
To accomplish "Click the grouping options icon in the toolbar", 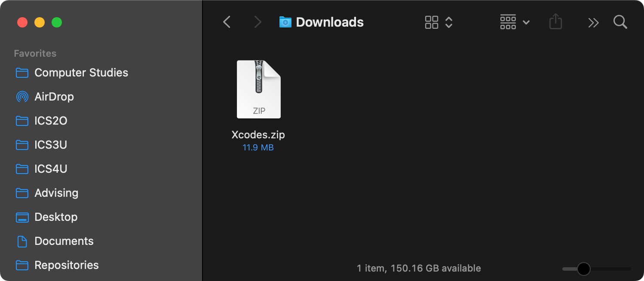I will [508, 22].
